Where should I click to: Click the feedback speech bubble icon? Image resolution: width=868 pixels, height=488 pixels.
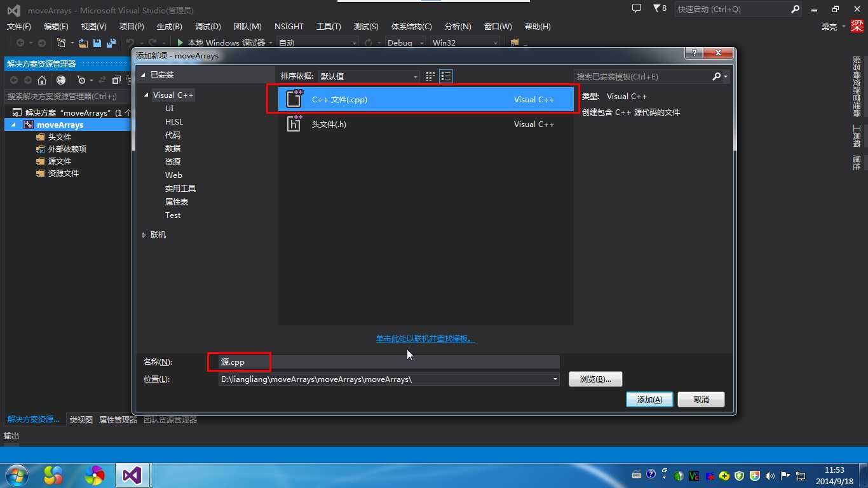pyautogui.click(x=637, y=9)
